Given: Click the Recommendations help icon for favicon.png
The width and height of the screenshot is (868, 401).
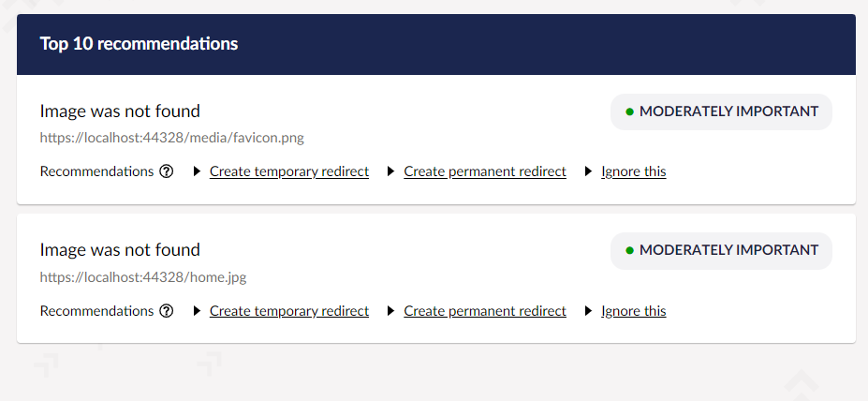Looking at the screenshot, I should (167, 171).
